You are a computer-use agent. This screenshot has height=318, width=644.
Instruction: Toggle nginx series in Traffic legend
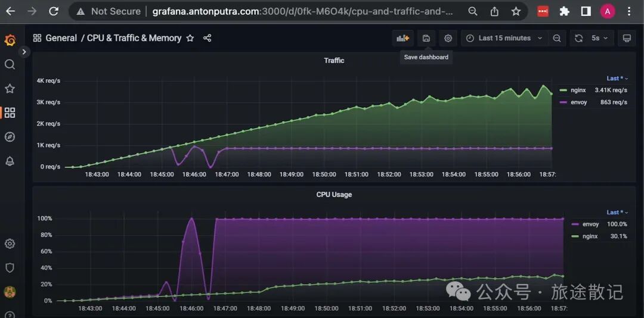pyautogui.click(x=579, y=91)
